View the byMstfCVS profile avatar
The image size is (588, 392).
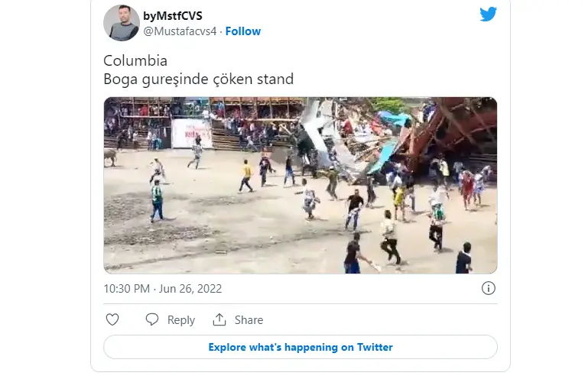pos(122,23)
